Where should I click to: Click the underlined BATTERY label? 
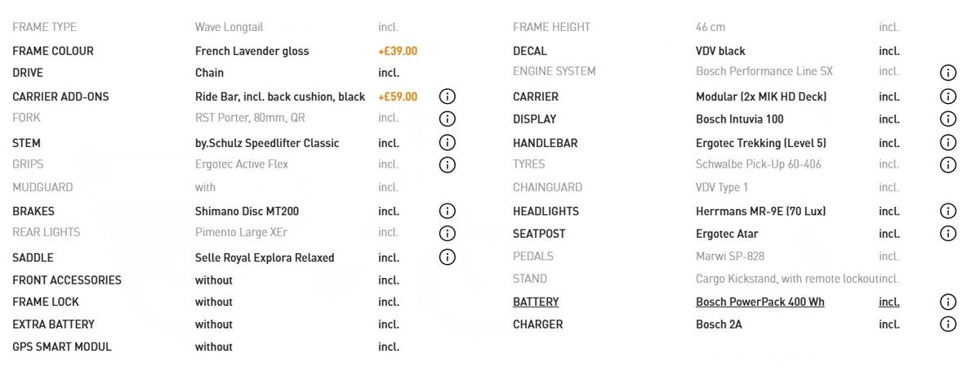pyautogui.click(x=536, y=302)
